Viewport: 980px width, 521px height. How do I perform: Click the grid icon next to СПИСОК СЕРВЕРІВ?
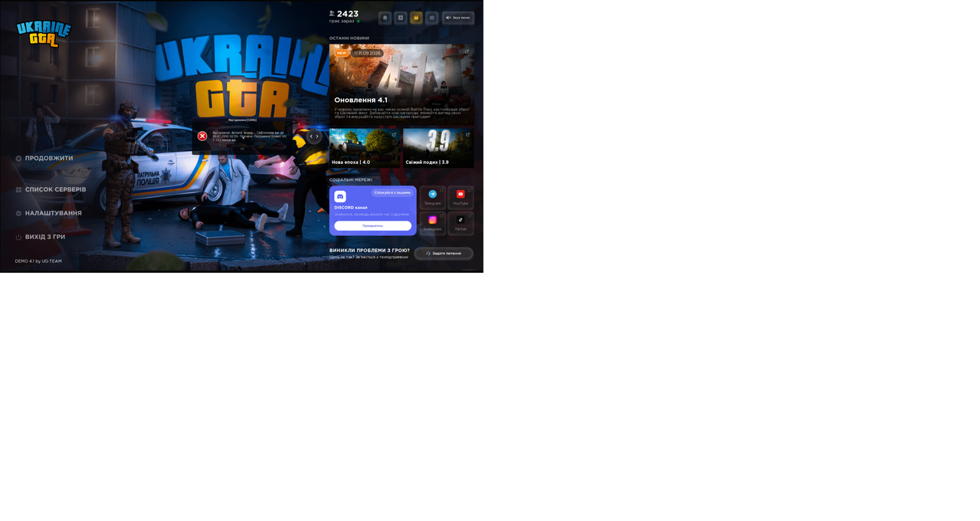(x=18, y=189)
